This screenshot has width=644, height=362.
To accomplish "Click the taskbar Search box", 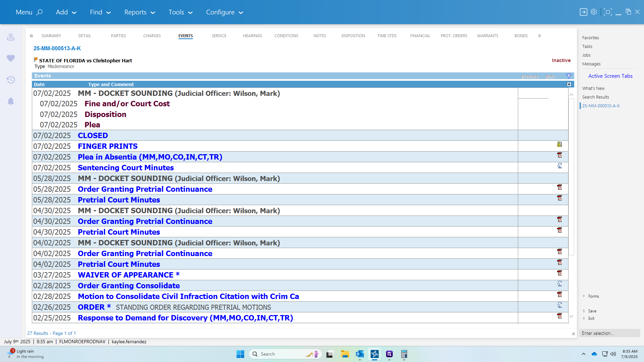I will (x=285, y=354).
